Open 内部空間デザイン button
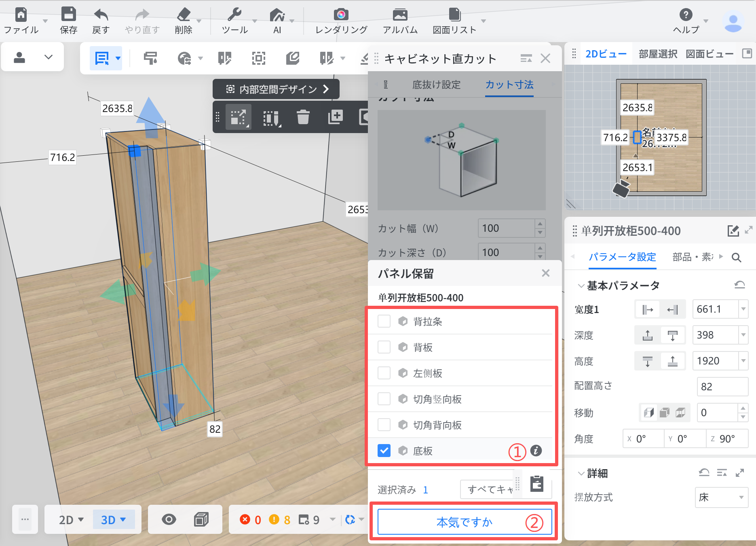Screen dimensions: 756x546 [276, 89]
